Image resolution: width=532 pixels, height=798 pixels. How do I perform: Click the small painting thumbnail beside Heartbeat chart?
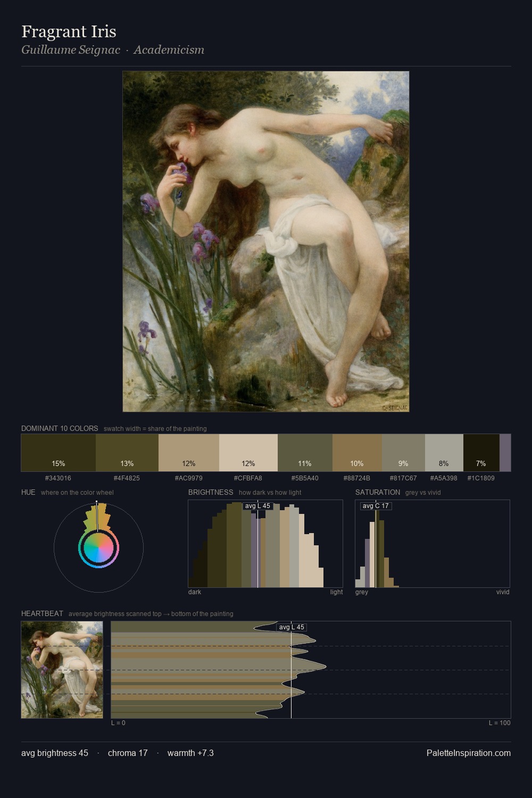62,670
